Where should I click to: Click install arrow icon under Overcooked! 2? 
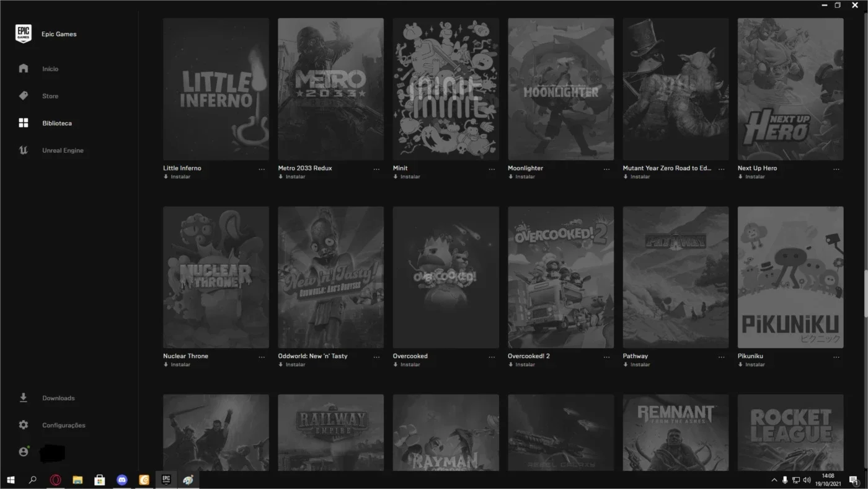[x=510, y=365]
